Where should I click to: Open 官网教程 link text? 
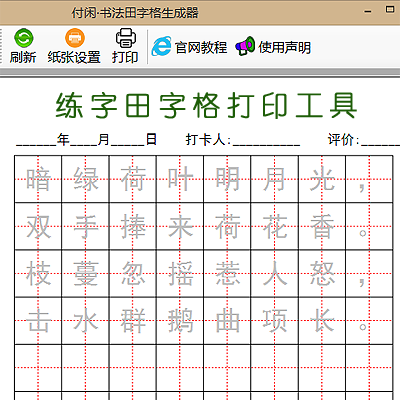click(x=201, y=47)
